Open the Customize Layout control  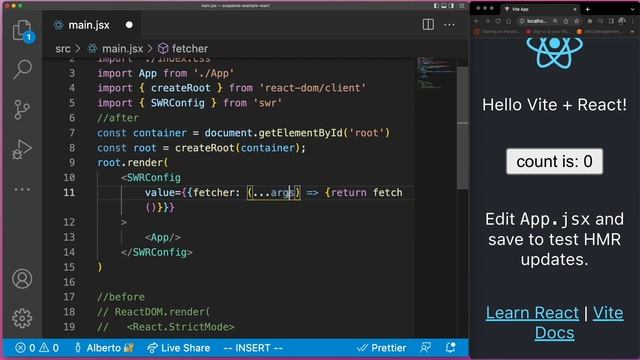point(462,6)
